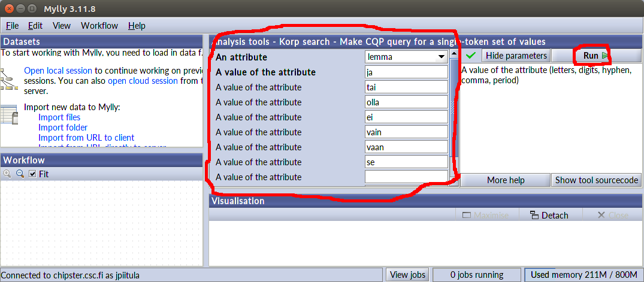Click the green checkmark parameter status icon
The image size is (644, 282).
click(471, 56)
